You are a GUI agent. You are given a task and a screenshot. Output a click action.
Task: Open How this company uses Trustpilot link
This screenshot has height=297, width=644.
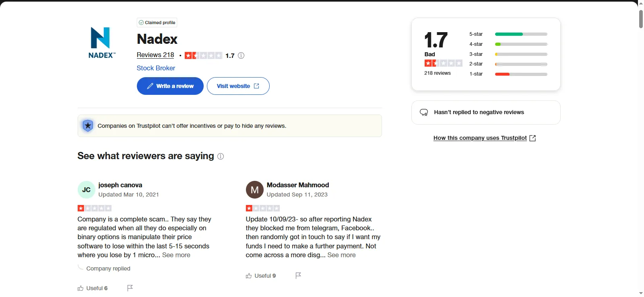[x=480, y=138]
